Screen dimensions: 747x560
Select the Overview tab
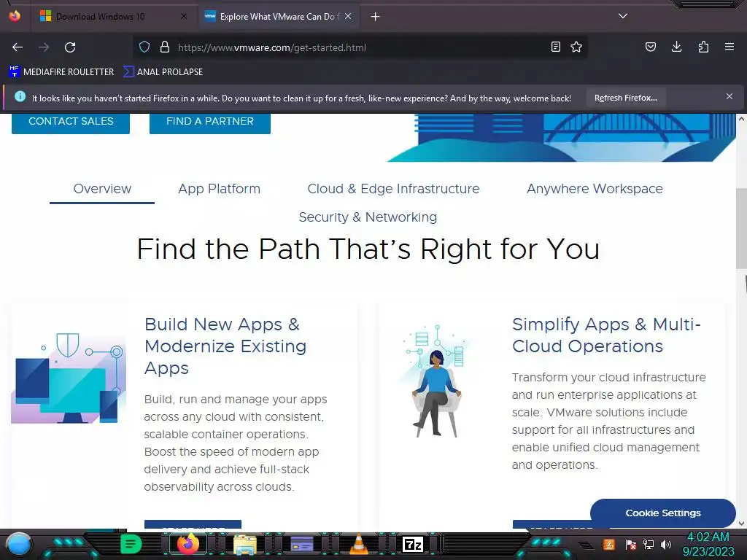(102, 189)
